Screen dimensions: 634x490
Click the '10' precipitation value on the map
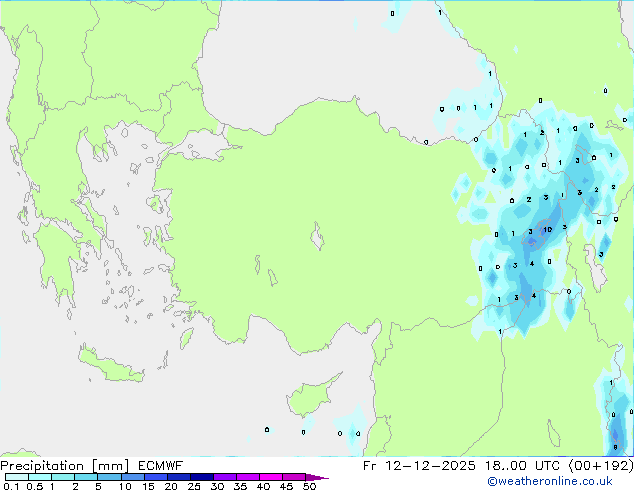click(x=547, y=230)
